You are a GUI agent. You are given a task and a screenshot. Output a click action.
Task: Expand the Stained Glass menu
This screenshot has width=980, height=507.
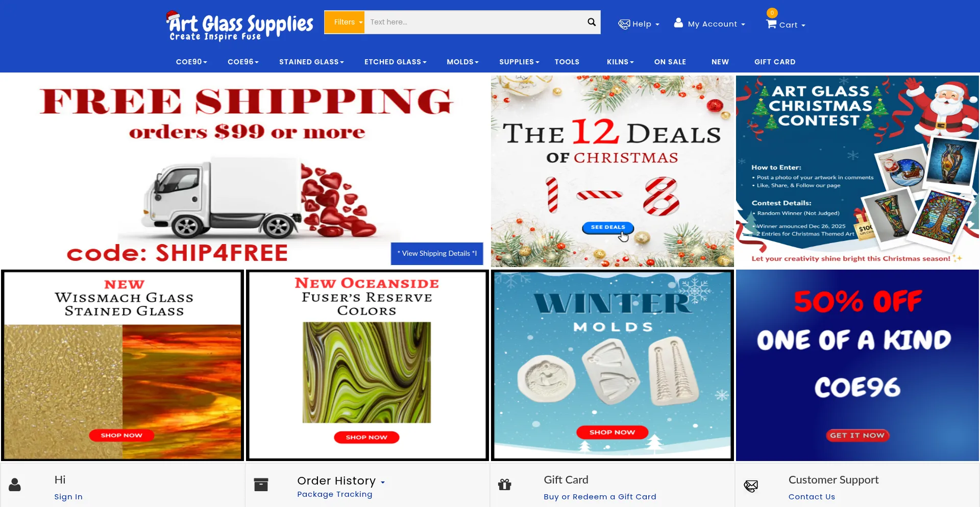pos(311,62)
